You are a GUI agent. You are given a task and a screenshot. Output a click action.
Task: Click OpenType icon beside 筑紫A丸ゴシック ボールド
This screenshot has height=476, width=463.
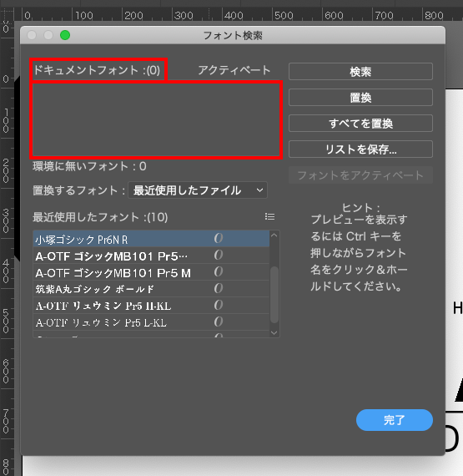(219, 288)
